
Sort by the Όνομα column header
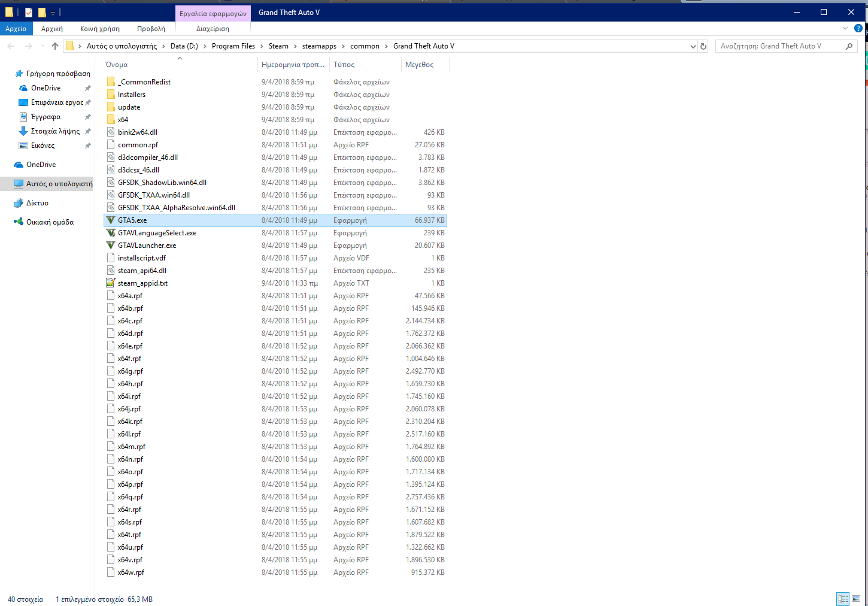point(181,65)
